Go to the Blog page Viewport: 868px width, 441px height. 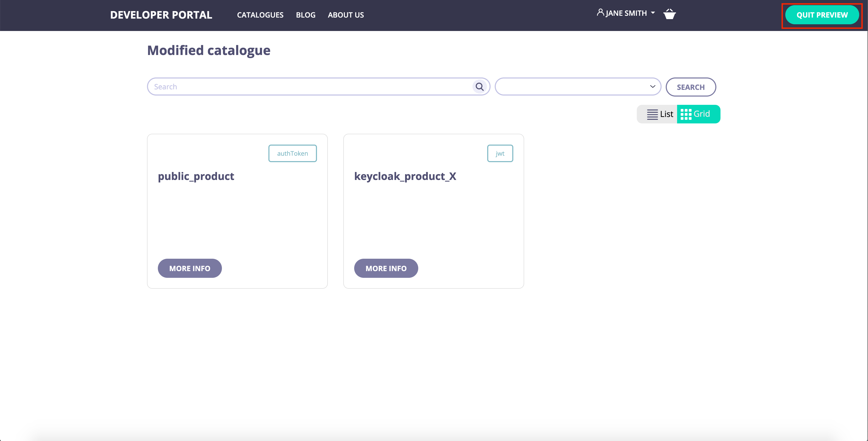306,15
